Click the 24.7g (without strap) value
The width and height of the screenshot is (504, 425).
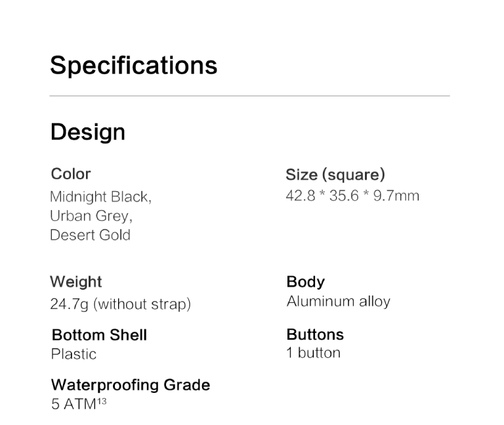coord(121,304)
